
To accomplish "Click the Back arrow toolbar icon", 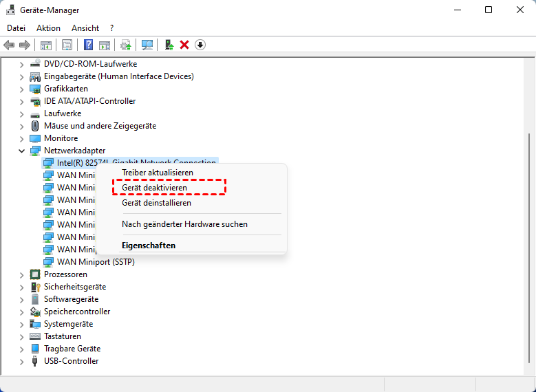I will [9, 45].
